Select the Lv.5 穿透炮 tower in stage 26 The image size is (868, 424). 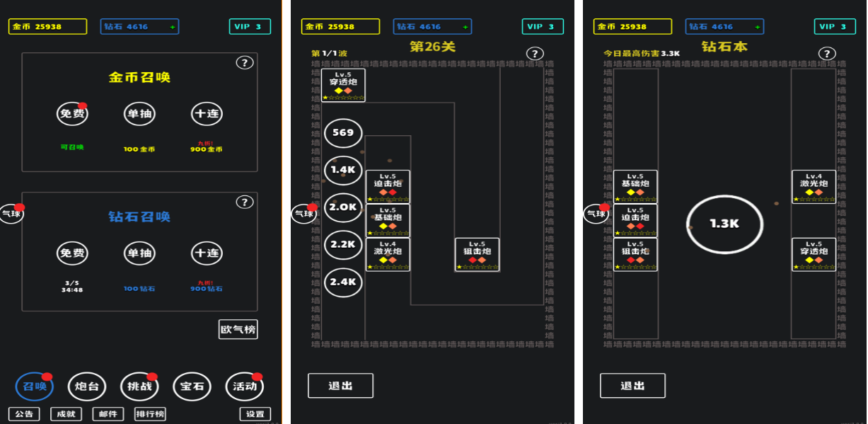[x=343, y=85]
